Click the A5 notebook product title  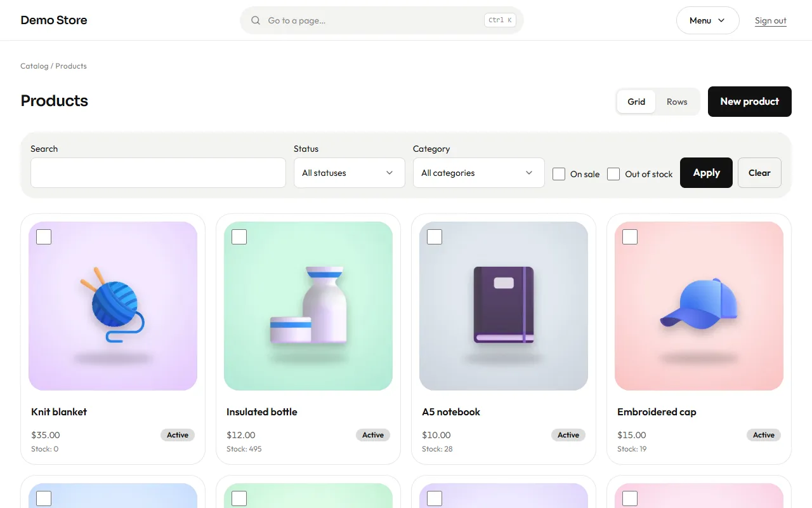(451, 411)
